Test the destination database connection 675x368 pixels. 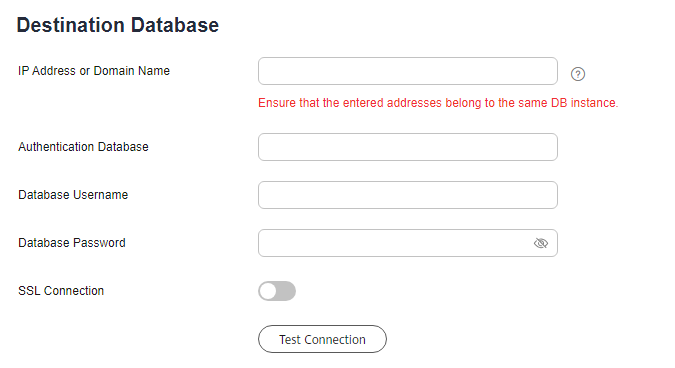click(322, 339)
